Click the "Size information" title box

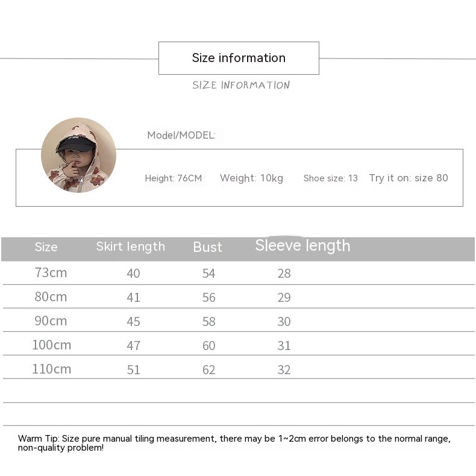(x=239, y=58)
